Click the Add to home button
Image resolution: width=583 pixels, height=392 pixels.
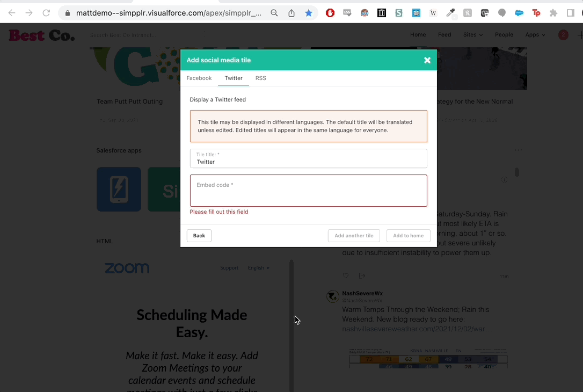click(x=408, y=236)
